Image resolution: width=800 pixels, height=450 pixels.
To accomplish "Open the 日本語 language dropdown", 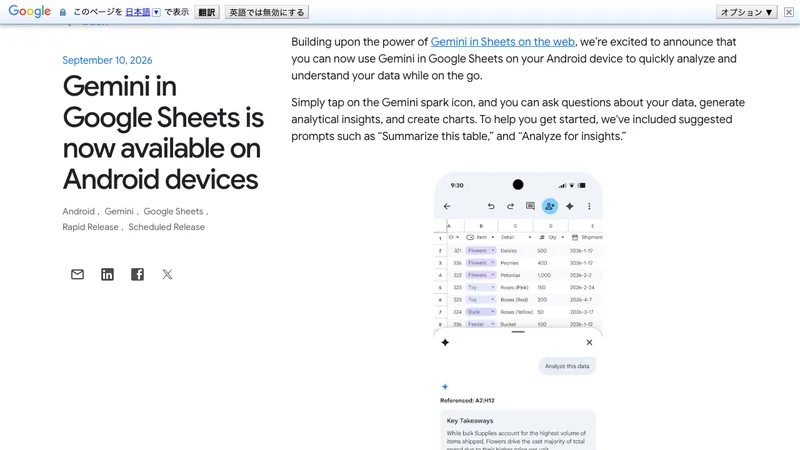I will tap(143, 12).
